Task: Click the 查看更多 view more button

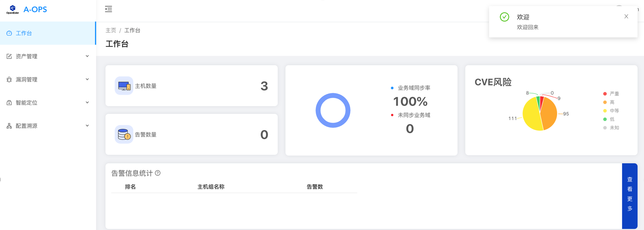Action: 629,194
